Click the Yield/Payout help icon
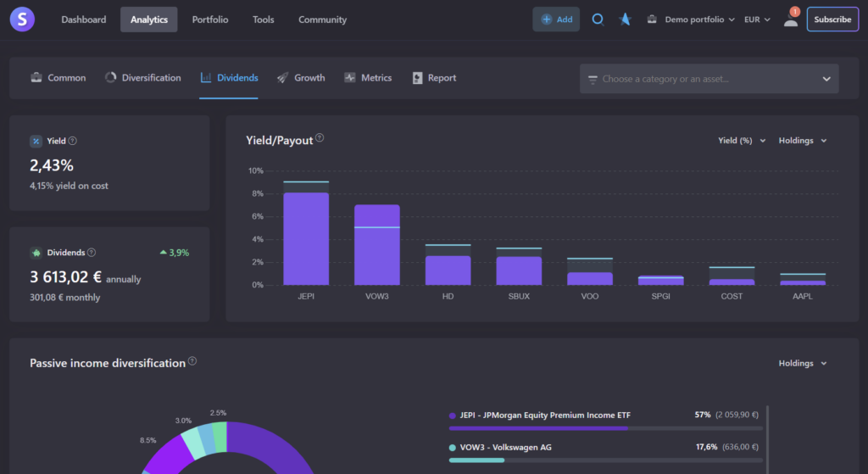Screen dimensions: 868x474 tap(320, 139)
